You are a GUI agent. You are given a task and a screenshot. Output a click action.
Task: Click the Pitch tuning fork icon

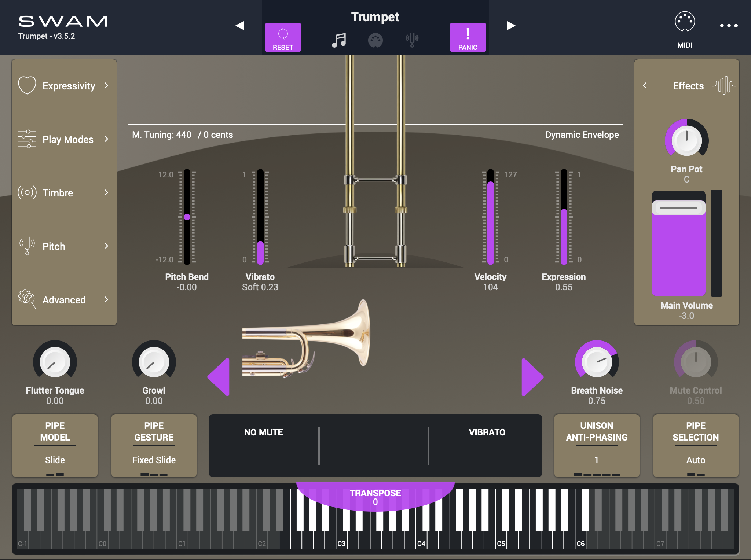pos(27,246)
